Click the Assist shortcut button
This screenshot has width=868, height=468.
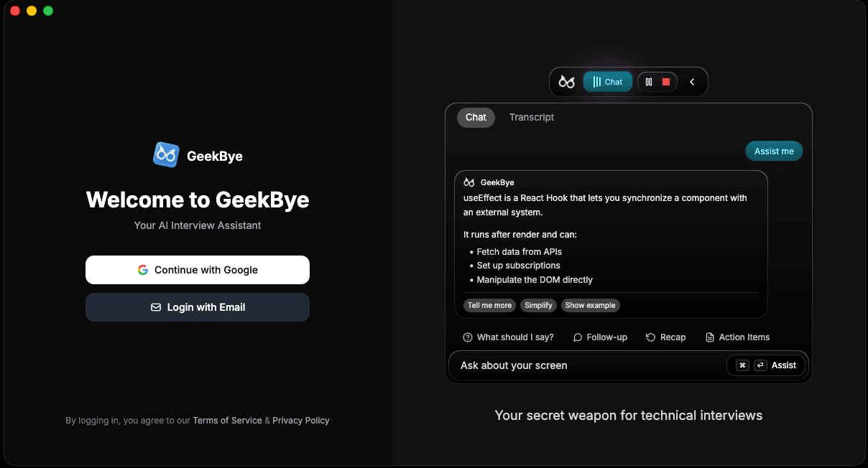(x=766, y=365)
